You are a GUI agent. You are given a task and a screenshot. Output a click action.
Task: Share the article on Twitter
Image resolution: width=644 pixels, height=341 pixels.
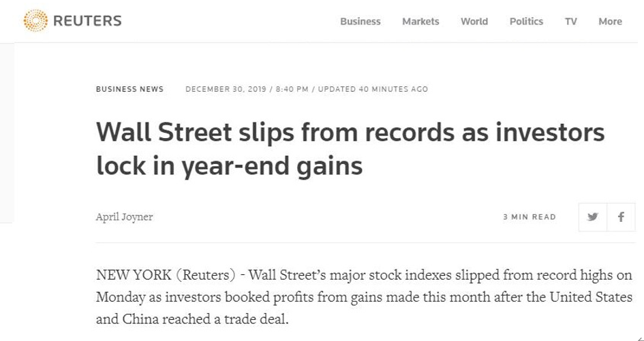(593, 217)
